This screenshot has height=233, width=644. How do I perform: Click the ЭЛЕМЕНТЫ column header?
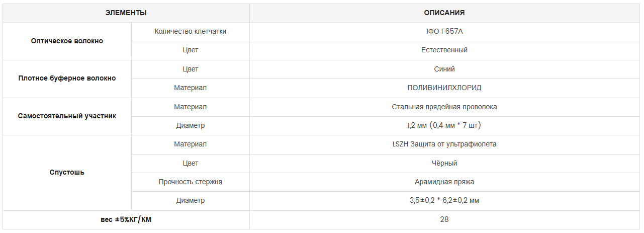pos(126,13)
